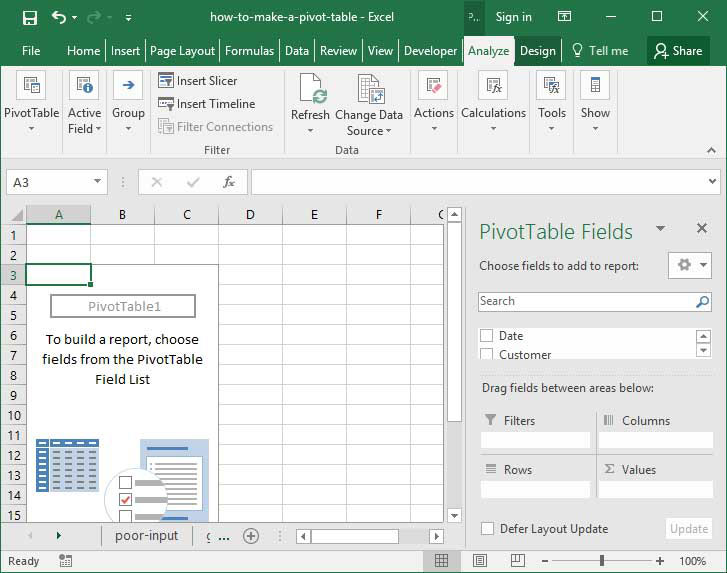This screenshot has width=727, height=573.
Task: Click the Insert Function fx icon
Action: coord(229,182)
